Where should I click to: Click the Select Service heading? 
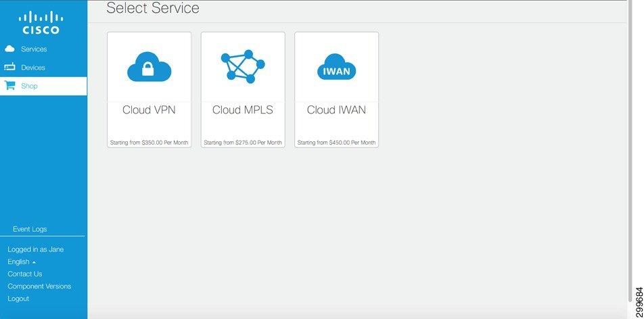[153, 8]
